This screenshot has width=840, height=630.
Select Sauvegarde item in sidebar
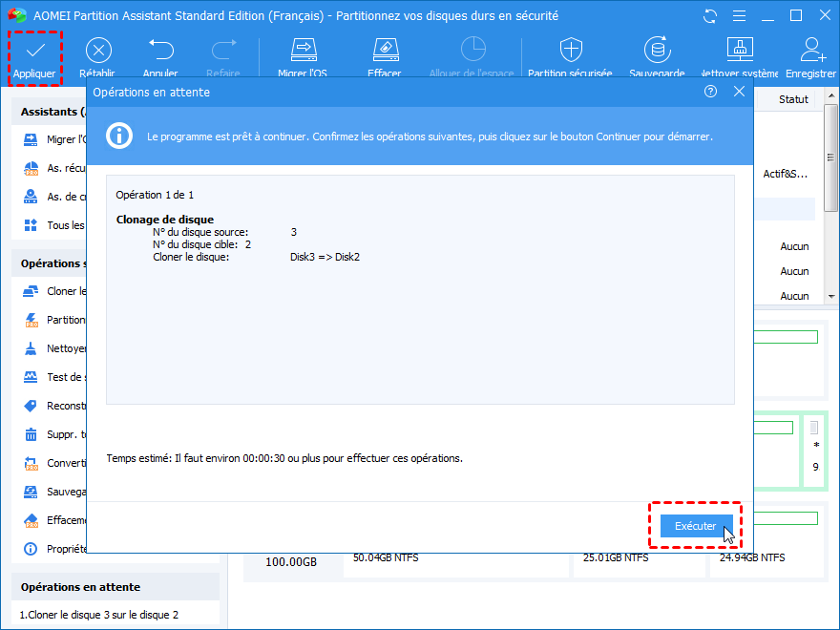pyautogui.click(x=54, y=492)
